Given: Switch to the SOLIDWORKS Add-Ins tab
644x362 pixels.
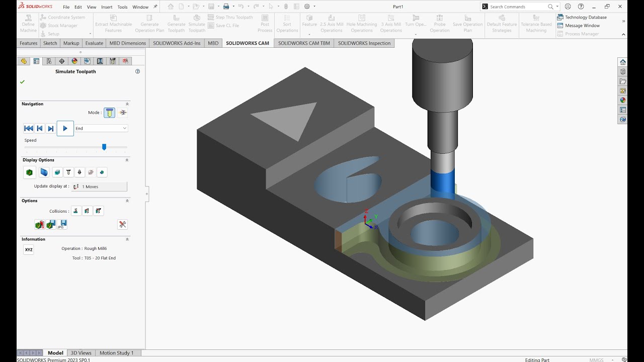Looking at the screenshot, I should tap(177, 43).
